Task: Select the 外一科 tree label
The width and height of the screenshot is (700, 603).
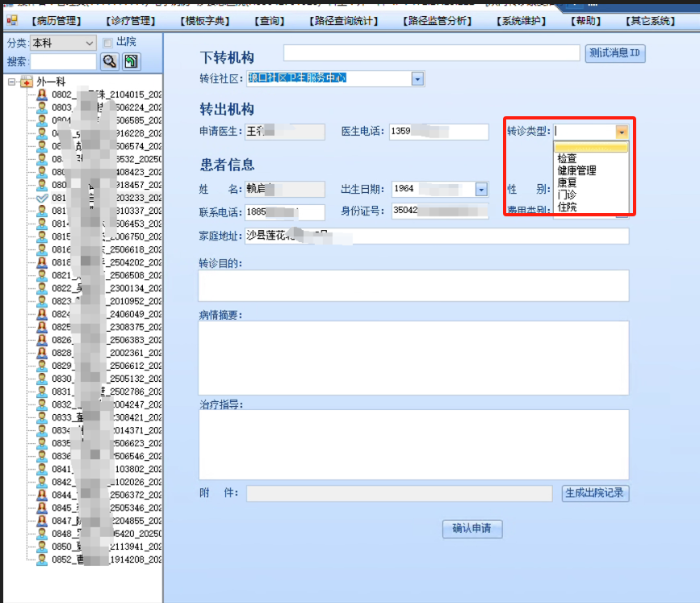Action: click(x=51, y=82)
